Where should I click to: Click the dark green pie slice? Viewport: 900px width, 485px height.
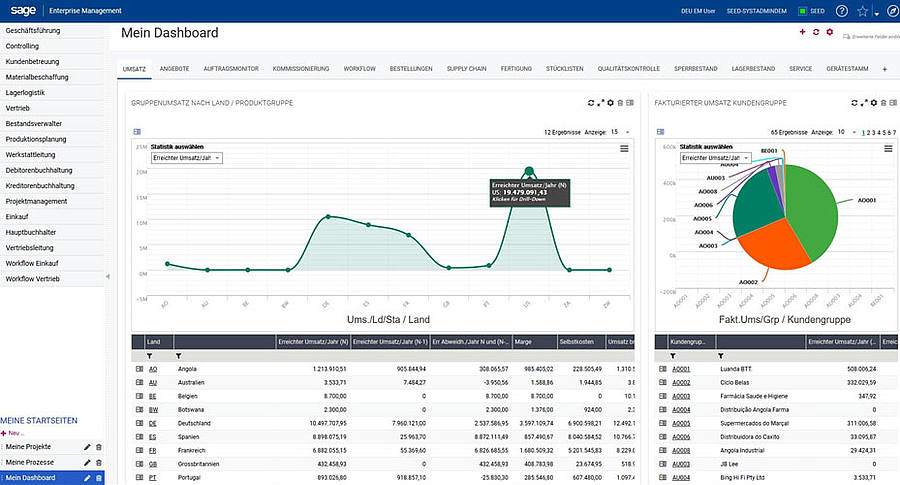click(x=757, y=204)
